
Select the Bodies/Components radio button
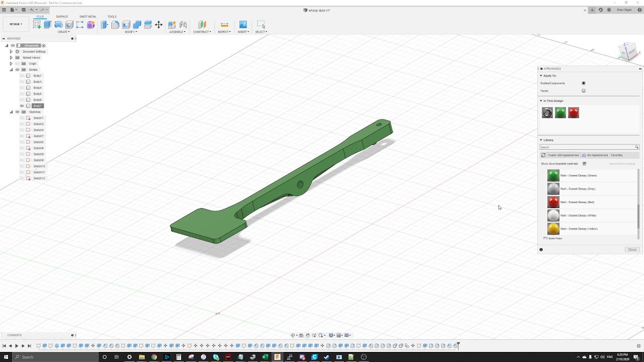tap(584, 83)
